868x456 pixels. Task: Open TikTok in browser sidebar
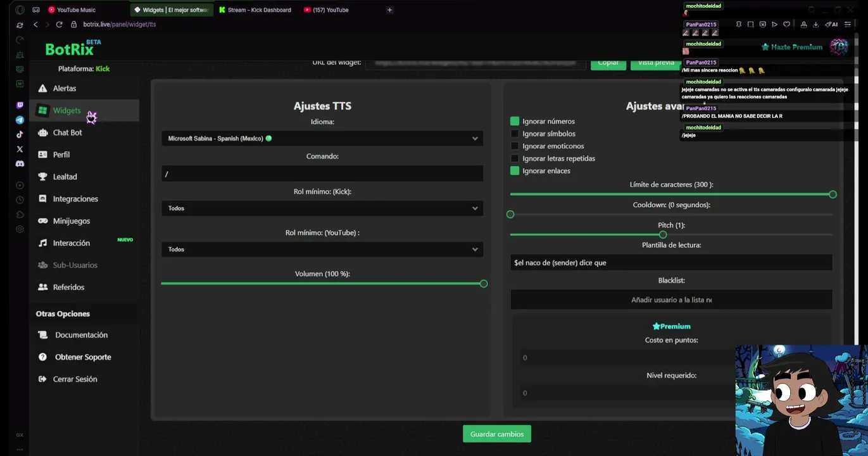click(x=20, y=134)
